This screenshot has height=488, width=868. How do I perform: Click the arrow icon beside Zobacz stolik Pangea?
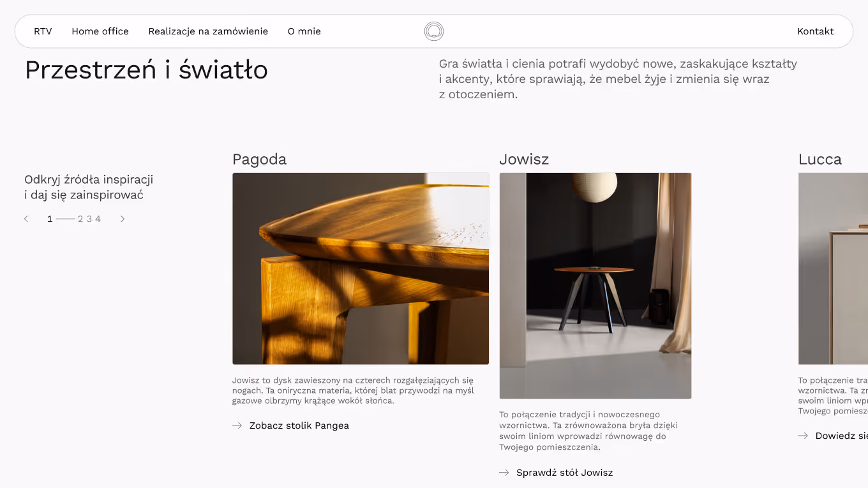coord(237,425)
